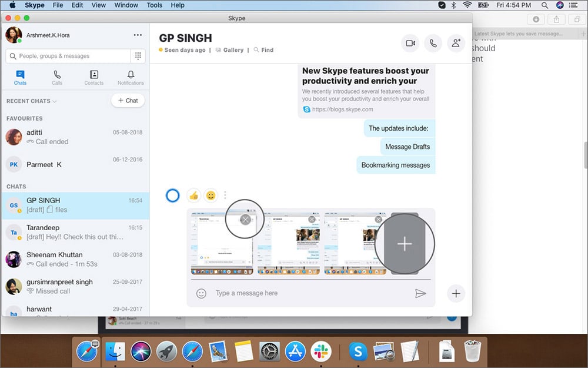Screen dimensions: 588x368
Task: Toggle the selection circle beside the reactions
Action: tap(172, 195)
